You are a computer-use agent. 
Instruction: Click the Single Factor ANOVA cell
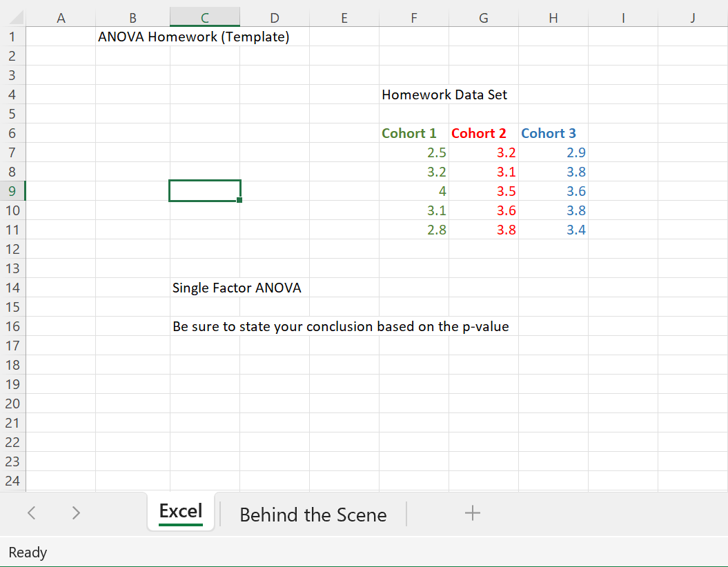click(237, 288)
